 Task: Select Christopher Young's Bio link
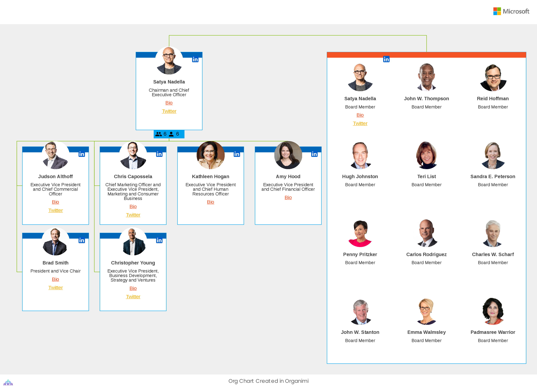133,288
